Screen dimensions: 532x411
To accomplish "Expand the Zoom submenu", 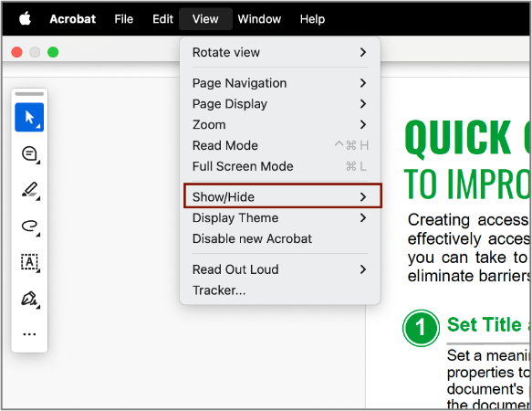I will pos(280,124).
